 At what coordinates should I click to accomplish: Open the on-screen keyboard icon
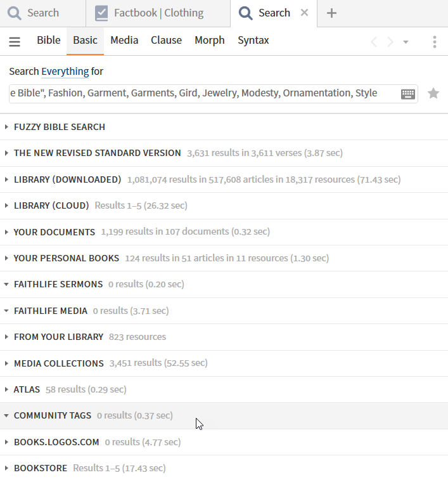pyautogui.click(x=408, y=94)
